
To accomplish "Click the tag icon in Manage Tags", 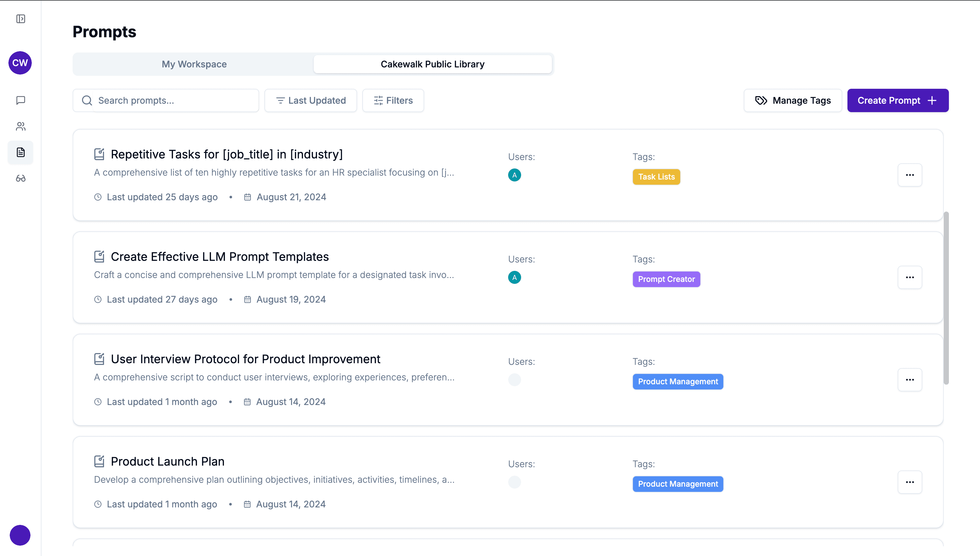I will pyautogui.click(x=761, y=100).
